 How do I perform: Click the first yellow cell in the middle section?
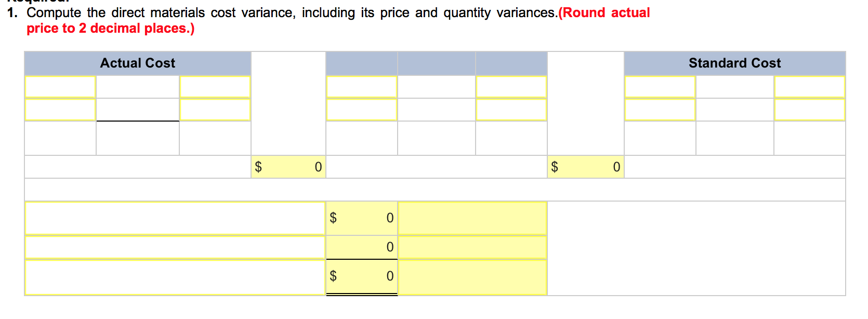tap(362, 86)
